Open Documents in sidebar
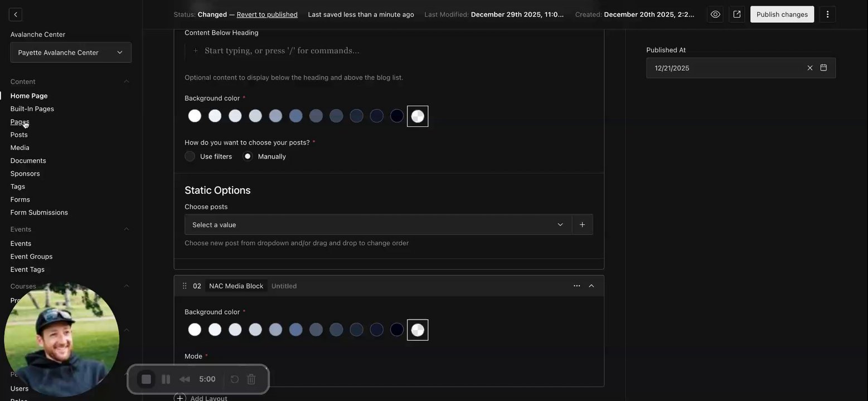The height and width of the screenshot is (401, 868). [x=28, y=160]
